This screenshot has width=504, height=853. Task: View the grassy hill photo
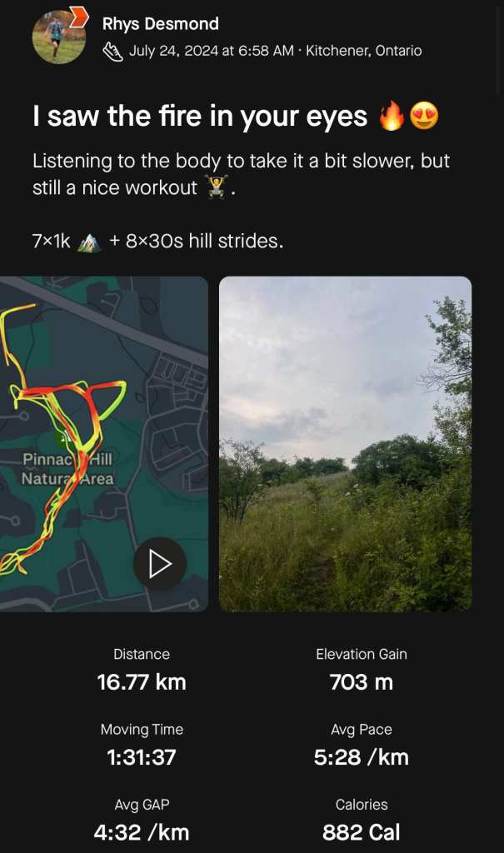coord(345,444)
